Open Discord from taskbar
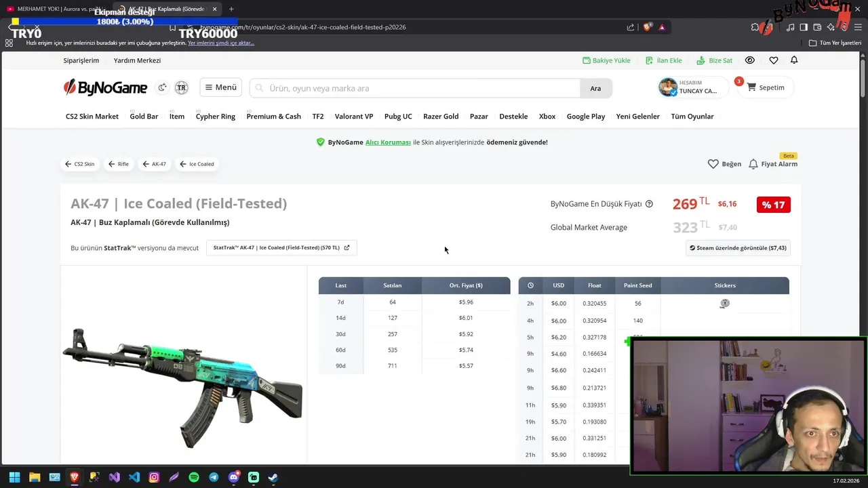 pos(234,477)
